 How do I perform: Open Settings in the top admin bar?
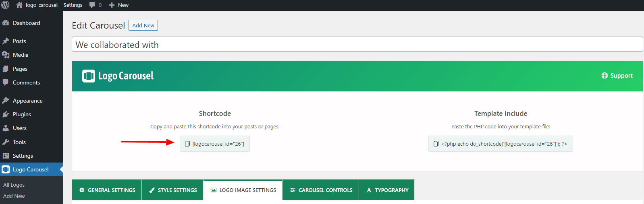click(x=73, y=5)
